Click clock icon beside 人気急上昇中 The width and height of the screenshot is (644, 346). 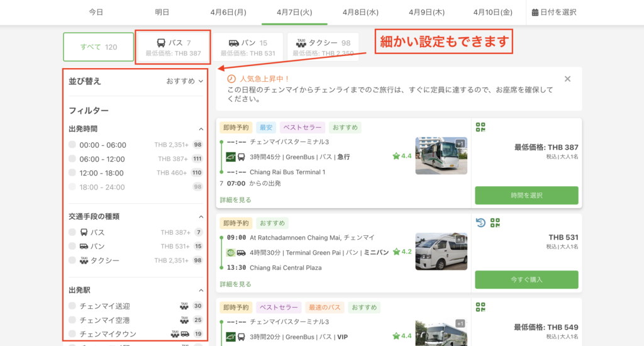tap(231, 79)
